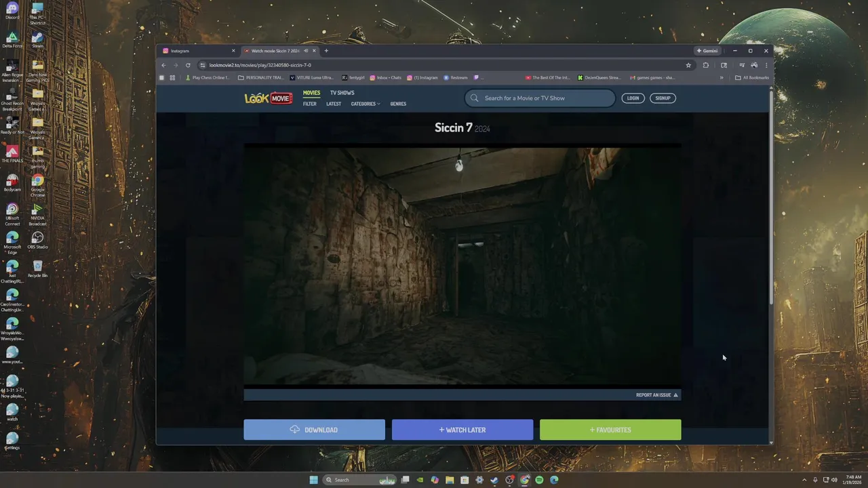
Task: Open a new browser tab
Action: (326, 51)
